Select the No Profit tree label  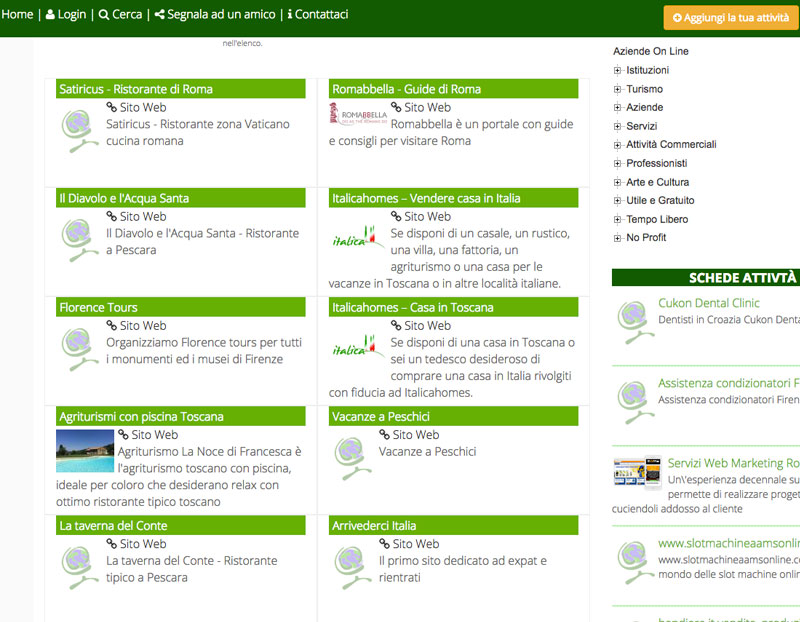click(646, 238)
